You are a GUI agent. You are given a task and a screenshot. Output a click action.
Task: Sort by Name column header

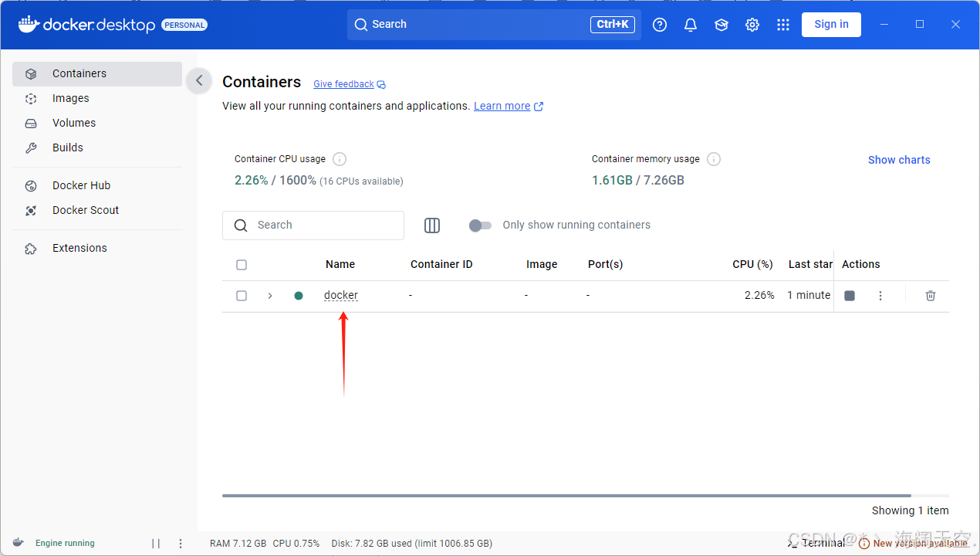coord(340,265)
